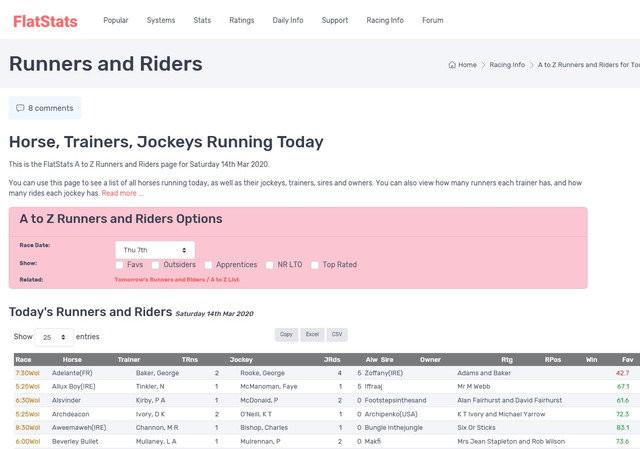
Task: Click the FlatStats logo
Action: (45, 22)
